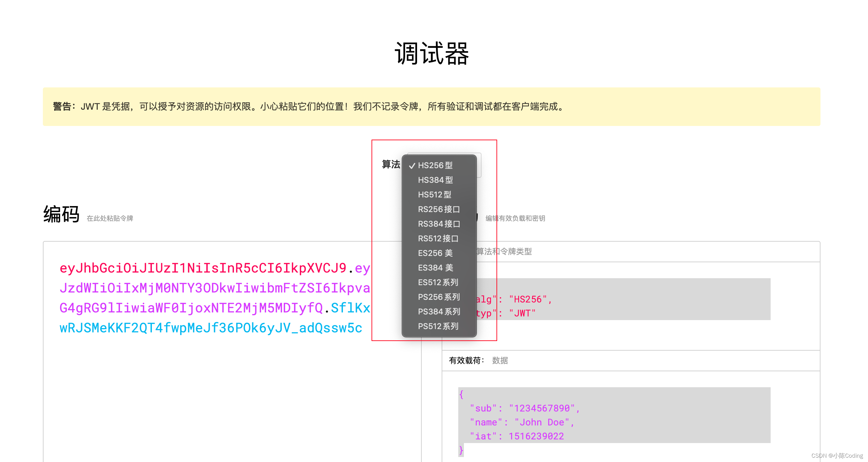Pick PS256 algorithm option
This screenshot has width=868, height=462.
(439, 297)
